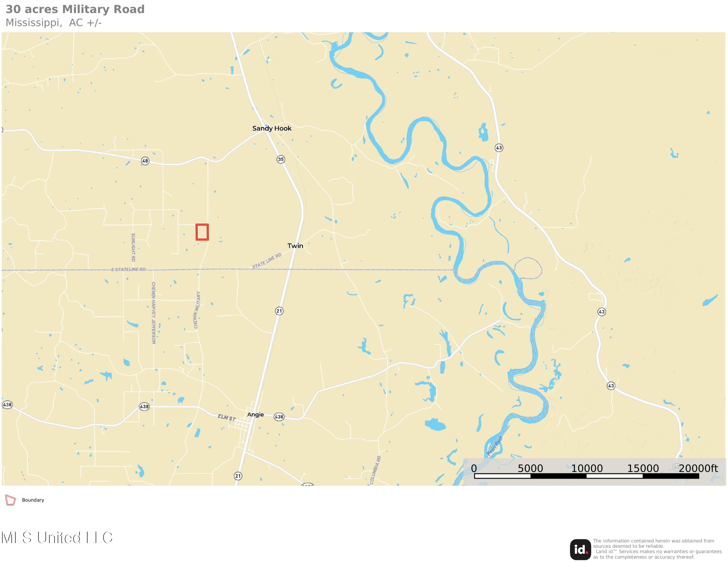The image size is (728, 563).
Task: Click the Chemin Military road label
Action: tap(197, 310)
